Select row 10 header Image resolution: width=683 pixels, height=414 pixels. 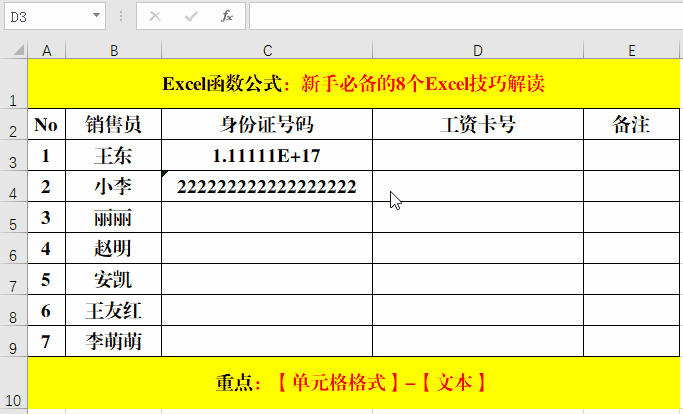pos(14,383)
